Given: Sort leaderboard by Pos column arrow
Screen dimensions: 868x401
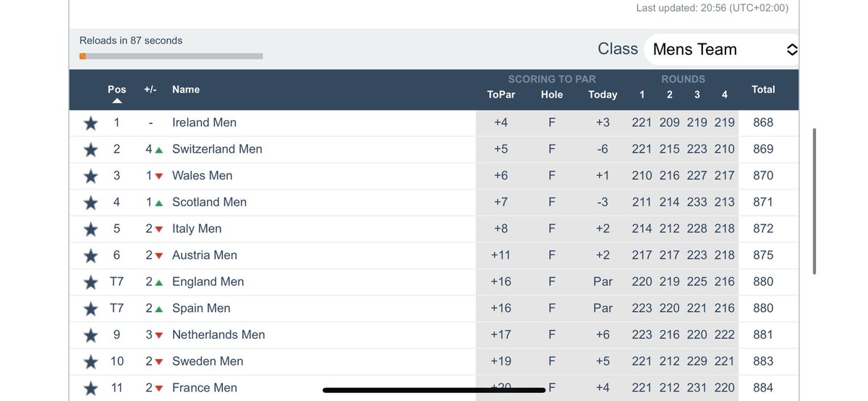Looking at the screenshot, I should coord(116,101).
